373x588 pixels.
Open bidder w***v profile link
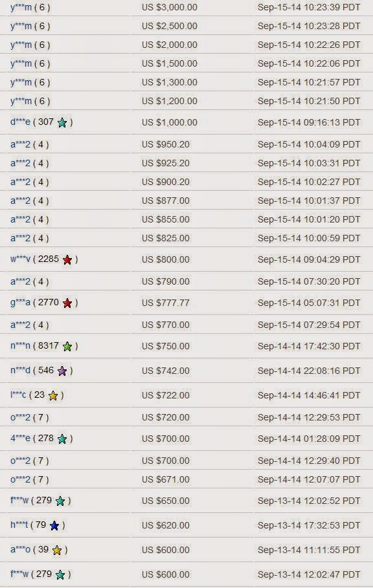[20, 259]
